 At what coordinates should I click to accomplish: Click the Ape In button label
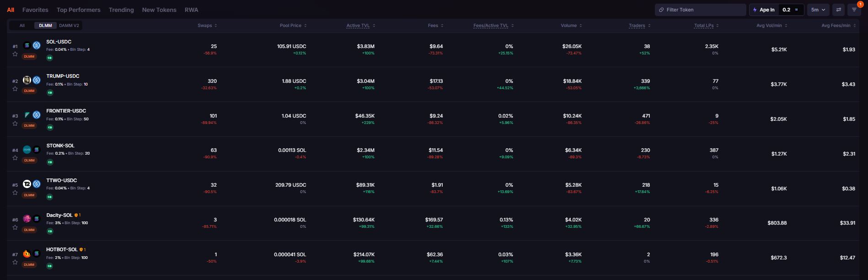tap(767, 10)
